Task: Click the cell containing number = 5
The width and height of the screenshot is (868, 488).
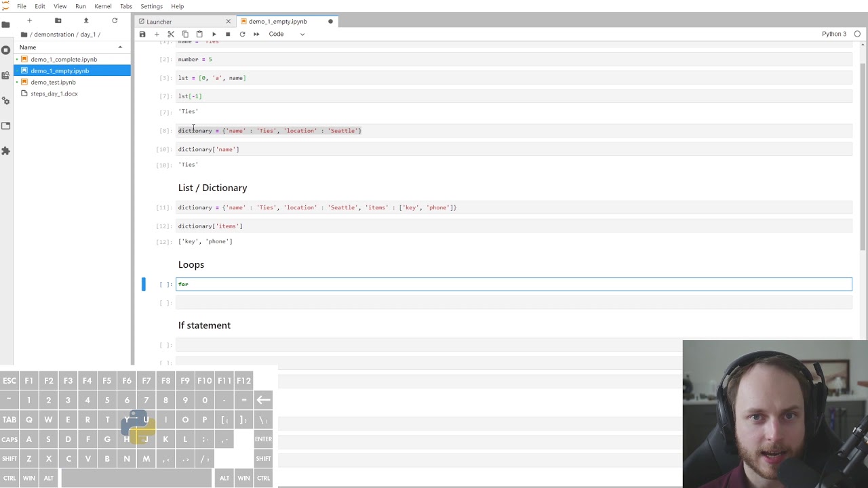Action: (x=514, y=60)
